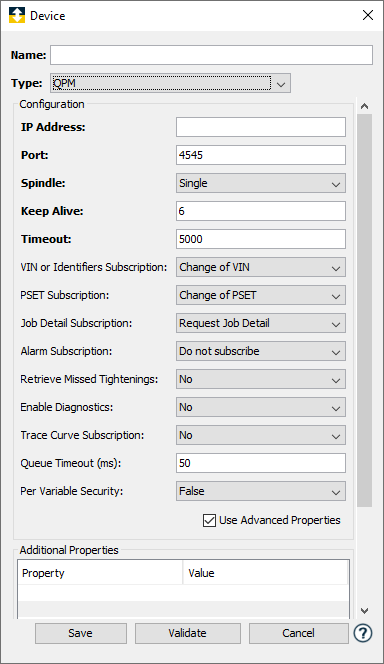
Task: Open the Type dropdown showing QPM
Action: click(x=170, y=83)
